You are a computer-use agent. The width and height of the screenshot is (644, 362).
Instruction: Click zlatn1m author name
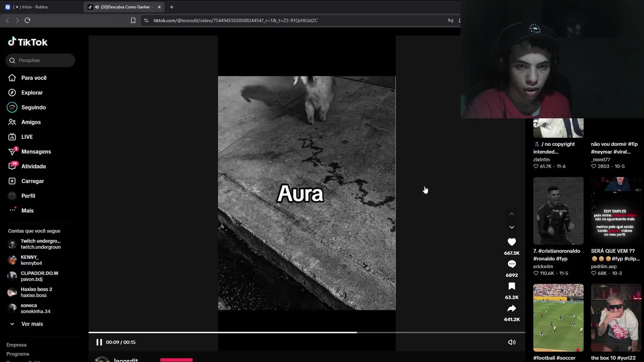click(541, 159)
